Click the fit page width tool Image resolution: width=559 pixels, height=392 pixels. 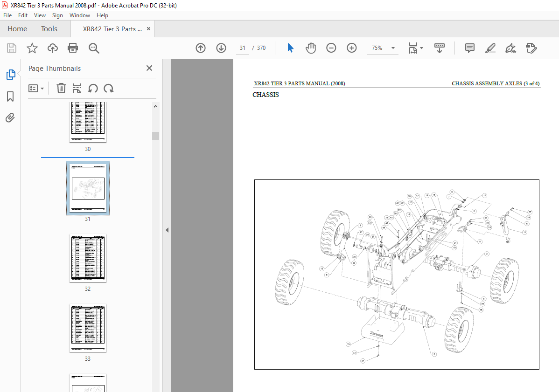413,48
